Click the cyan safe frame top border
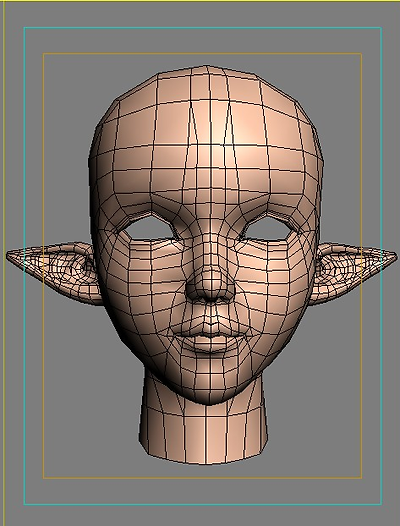Image resolution: width=400 pixels, height=526 pixels. [x=203, y=28]
